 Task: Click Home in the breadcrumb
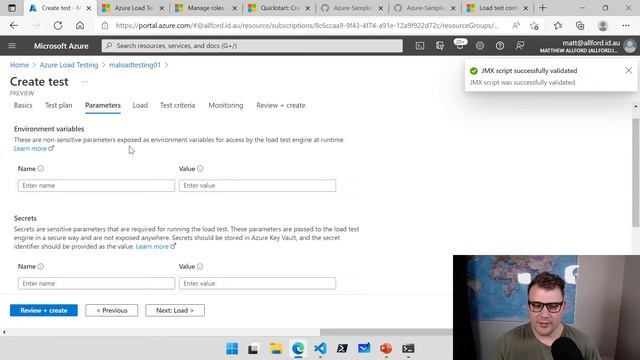(19, 65)
